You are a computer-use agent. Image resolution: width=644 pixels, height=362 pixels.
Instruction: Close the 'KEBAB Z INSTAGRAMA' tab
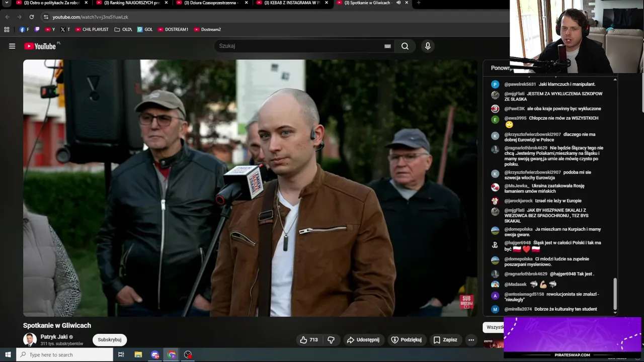(327, 3)
